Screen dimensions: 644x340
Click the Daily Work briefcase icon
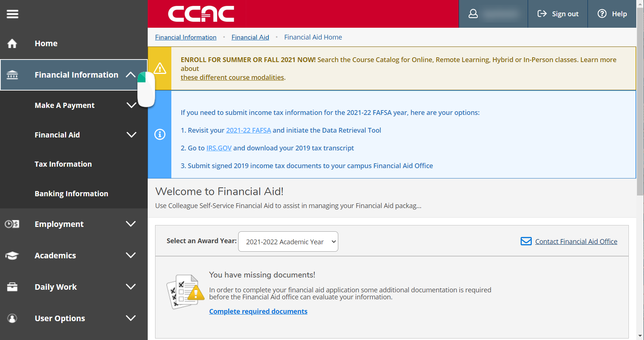[x=12, y=287]
